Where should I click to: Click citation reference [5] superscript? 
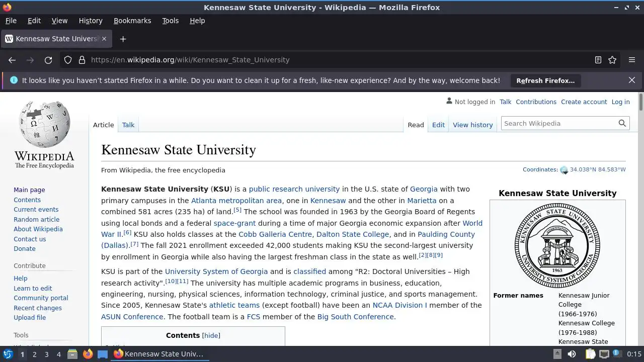tap(237, 210)
